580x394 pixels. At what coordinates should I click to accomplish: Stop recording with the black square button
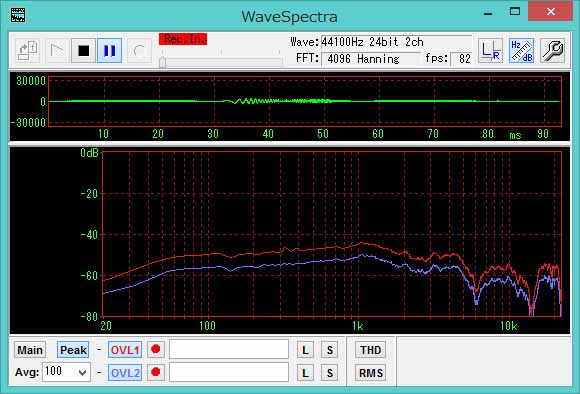pos(84,51)
